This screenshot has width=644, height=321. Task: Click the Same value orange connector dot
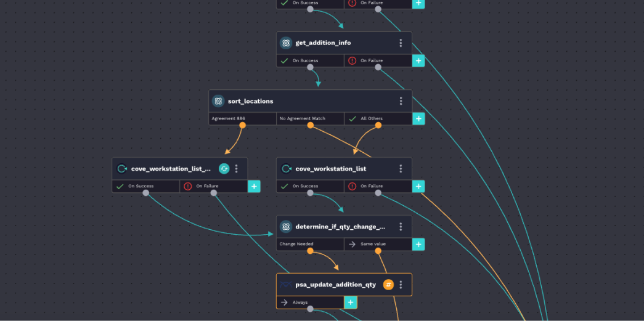coord(378,251)
